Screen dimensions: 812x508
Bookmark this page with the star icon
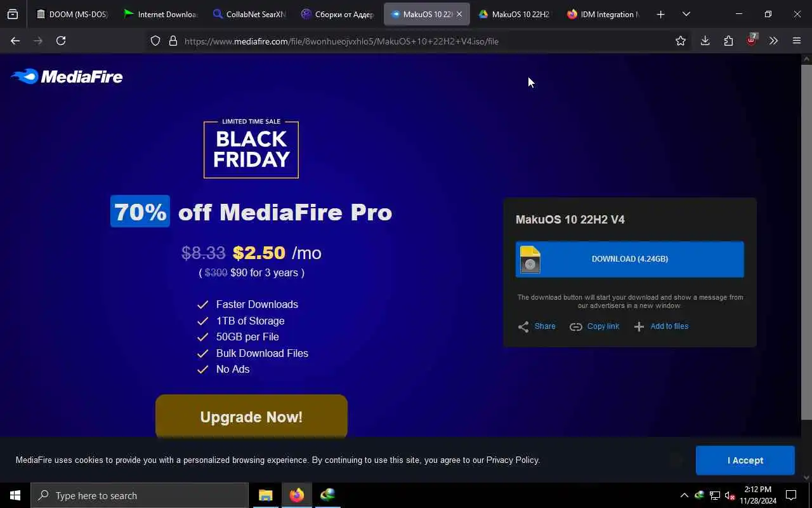681,41
